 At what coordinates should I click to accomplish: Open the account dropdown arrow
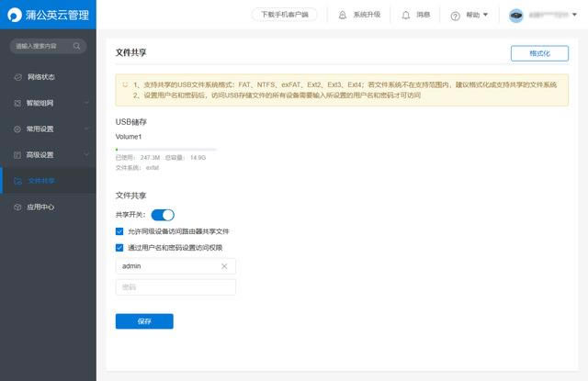pyautogui.click(x=577, y=15)
